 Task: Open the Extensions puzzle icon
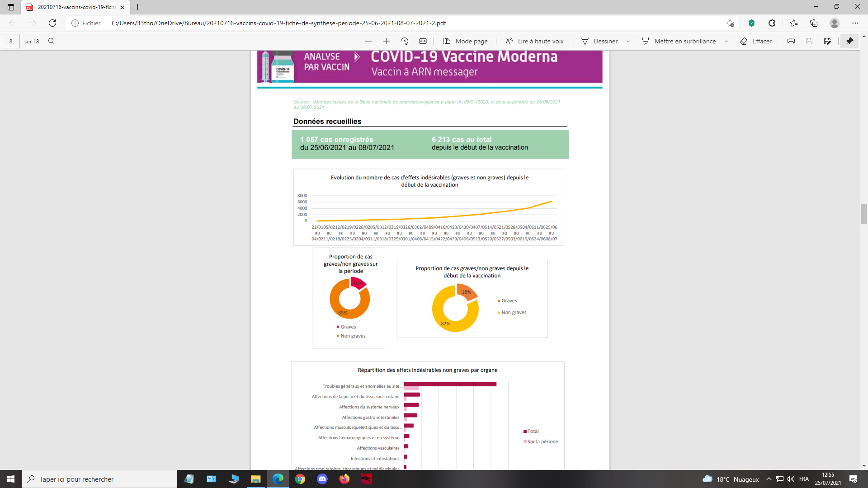click(772, 23)
